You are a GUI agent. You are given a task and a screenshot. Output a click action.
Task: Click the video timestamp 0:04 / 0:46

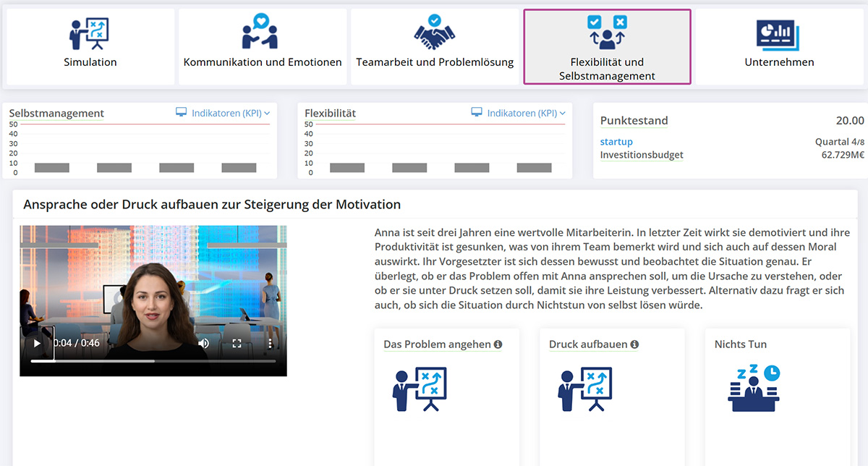(x=77, y=344)
